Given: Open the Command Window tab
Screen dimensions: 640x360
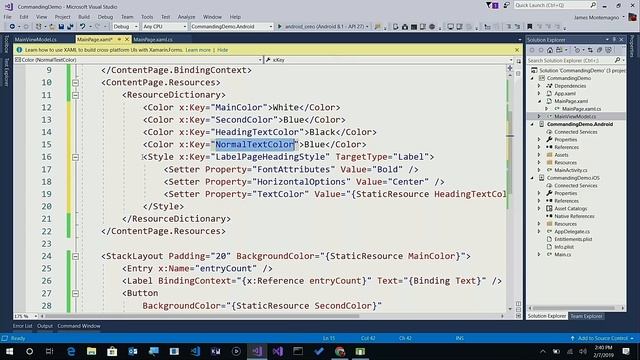Looking at the screenshot, I should 79,326.
